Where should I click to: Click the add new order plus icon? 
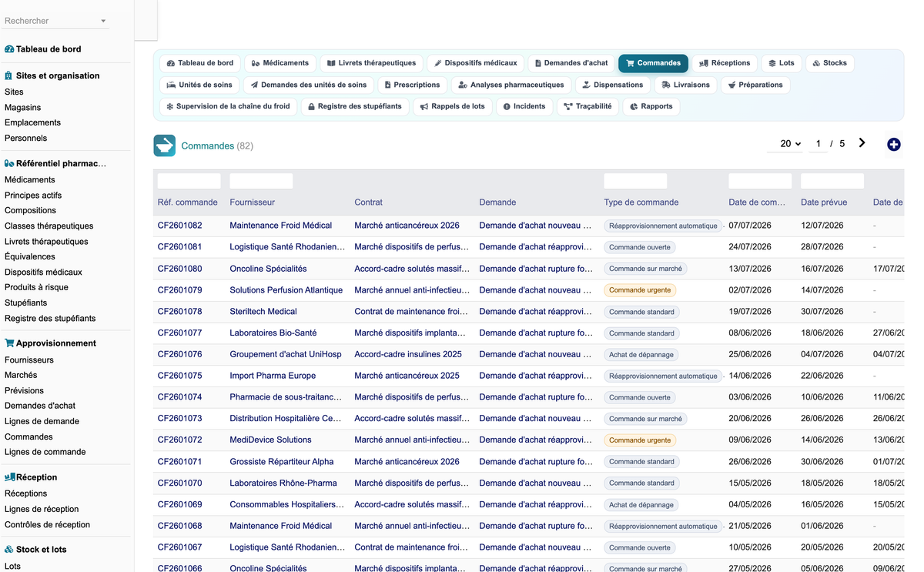pos(894,144)
